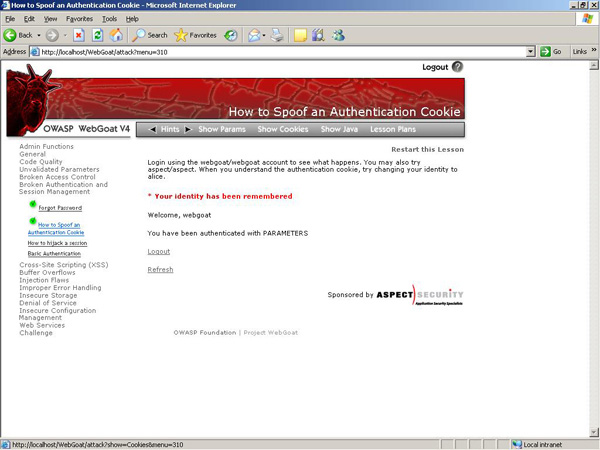Open Back button history dropdown arrow
The image size is (600, 450).
39,35
